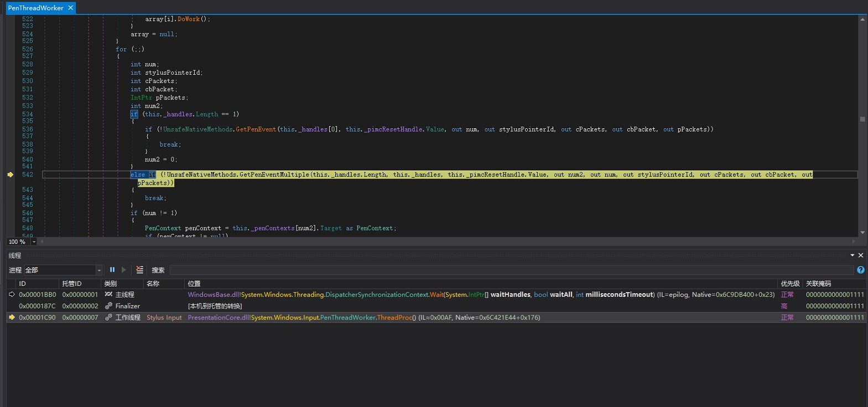Viewport: 868px width, 407px height.
Task: Click the code editor vertical scrollbar thumb
Action: (862, 119)
